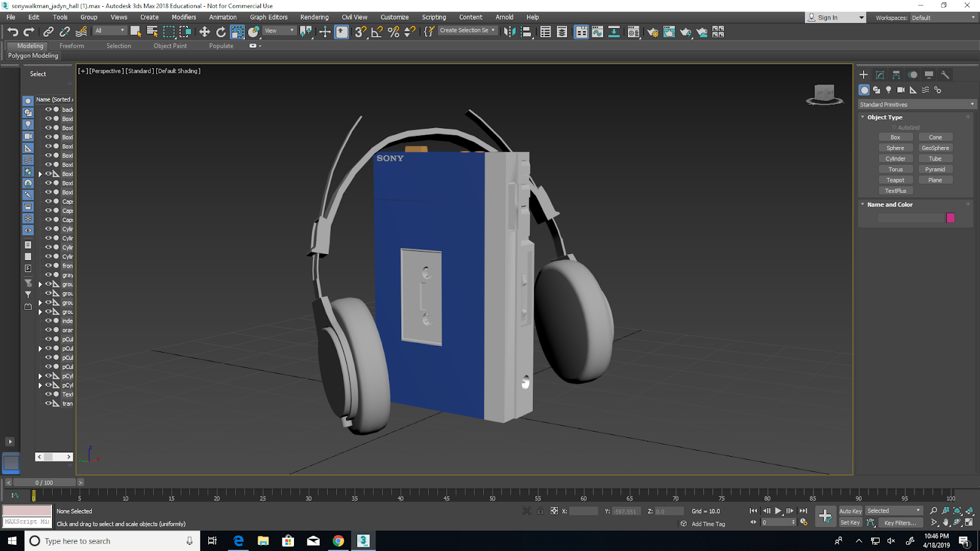Hide the gray object with its eye icon
Viewport: 980px width, 551px height.
tap(49, 275)
